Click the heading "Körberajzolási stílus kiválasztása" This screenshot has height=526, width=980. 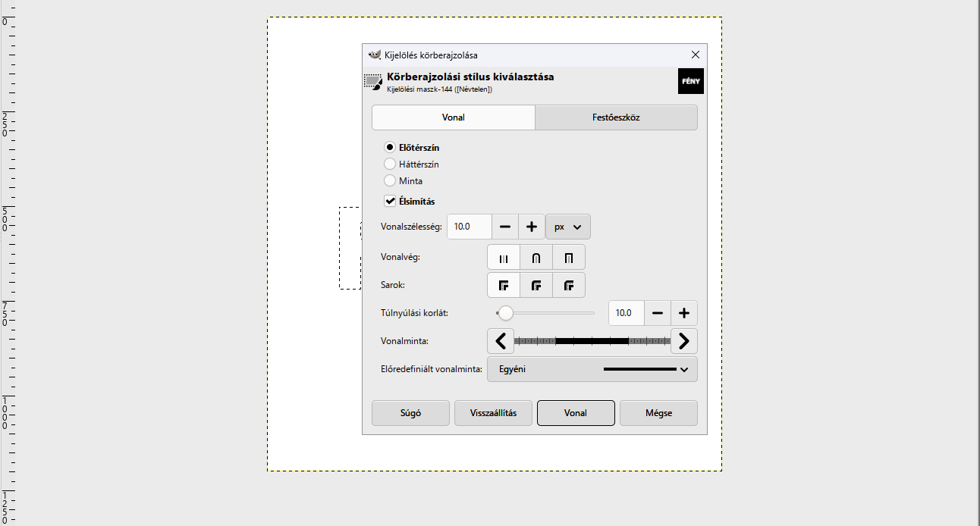[x=470, y=77]
